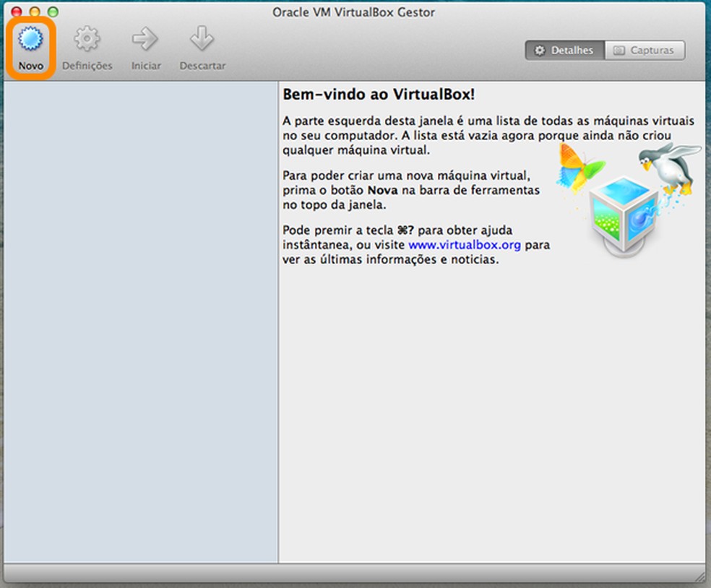Screen dimensions: 711x588
Task: Toggle the Detalhes/Capturas view selector
Action: click(x=604, y=50)
